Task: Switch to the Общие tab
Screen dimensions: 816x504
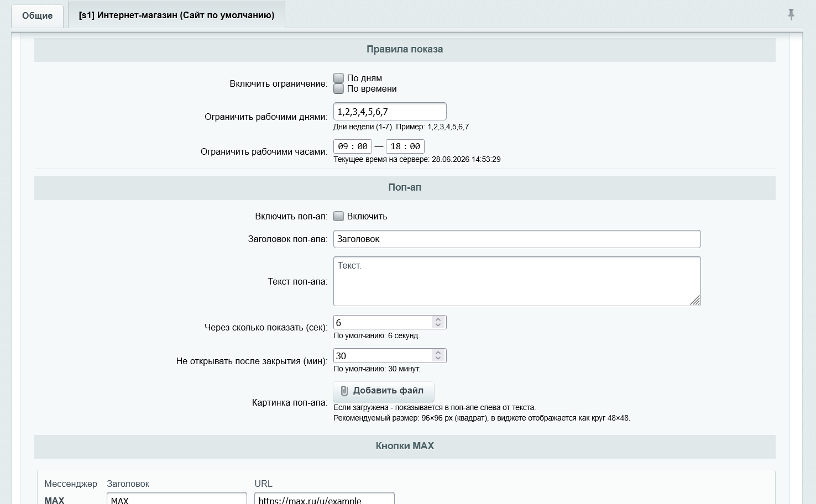Action: (38, 15)
